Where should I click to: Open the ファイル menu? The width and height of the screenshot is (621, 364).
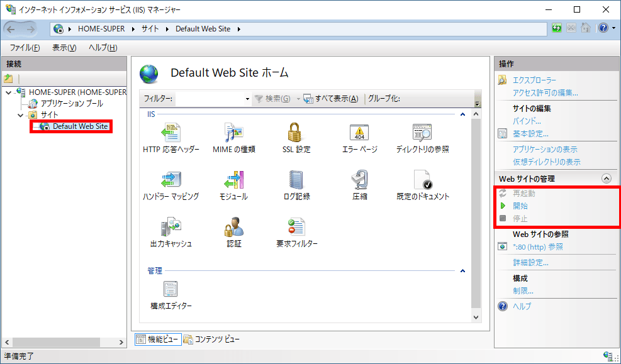click(x=25, y=48)
